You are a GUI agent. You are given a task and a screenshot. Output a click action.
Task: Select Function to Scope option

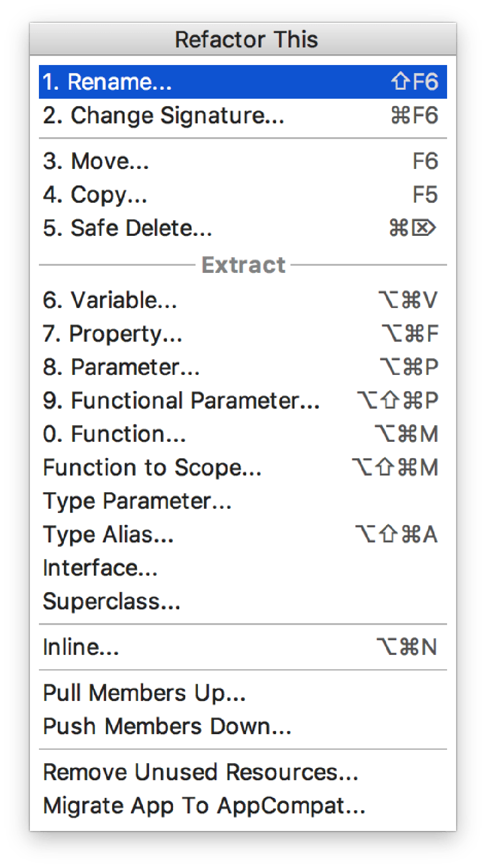pos(152,468)
